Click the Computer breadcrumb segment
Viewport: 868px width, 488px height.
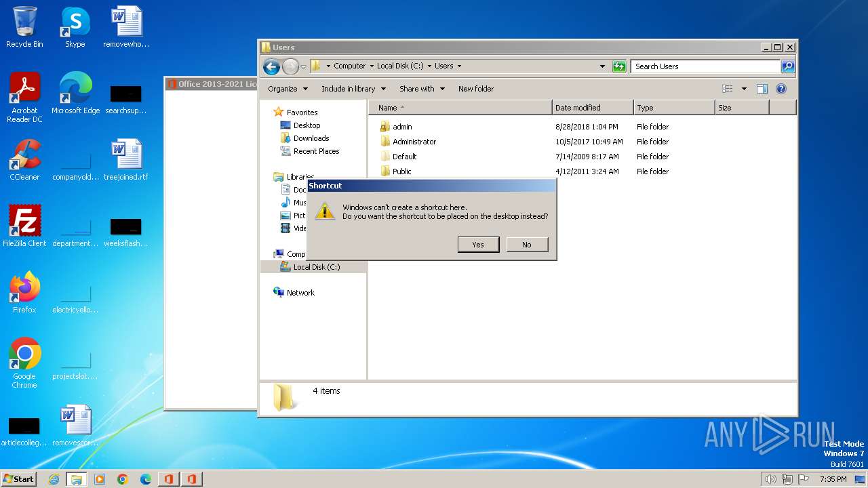click(x=349, y=66)
